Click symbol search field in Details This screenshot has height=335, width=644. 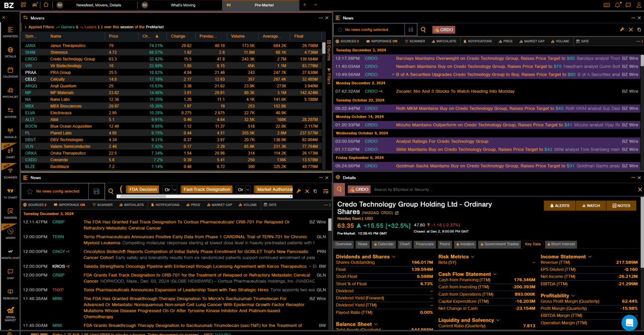503,189
